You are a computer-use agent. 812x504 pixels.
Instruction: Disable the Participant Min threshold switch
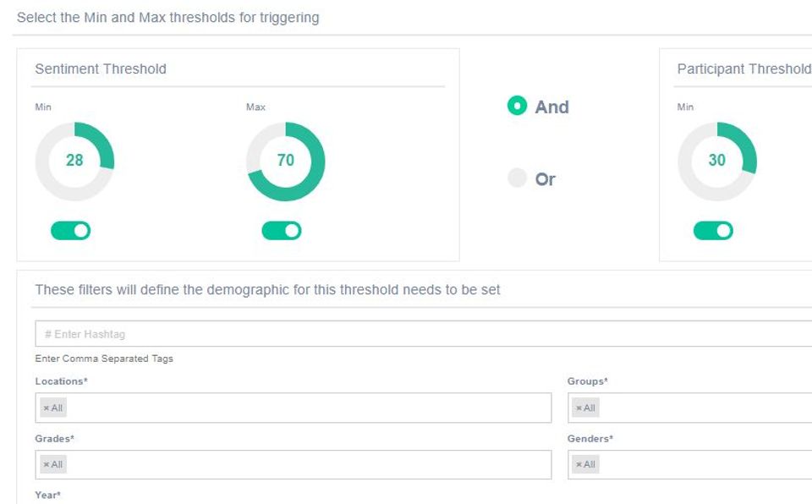click(x=713, y=231)
